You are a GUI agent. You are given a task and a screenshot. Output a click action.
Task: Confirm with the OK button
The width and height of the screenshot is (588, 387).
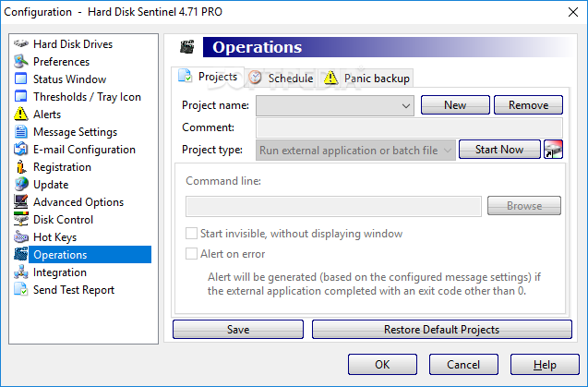tap(382, 364)
